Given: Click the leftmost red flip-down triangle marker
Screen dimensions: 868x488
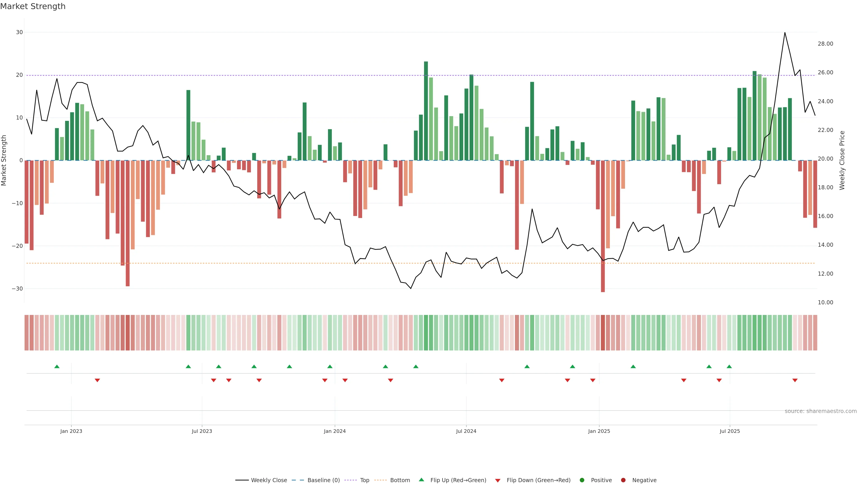Looking at the screenshot, I should click(x=97, y=380).
